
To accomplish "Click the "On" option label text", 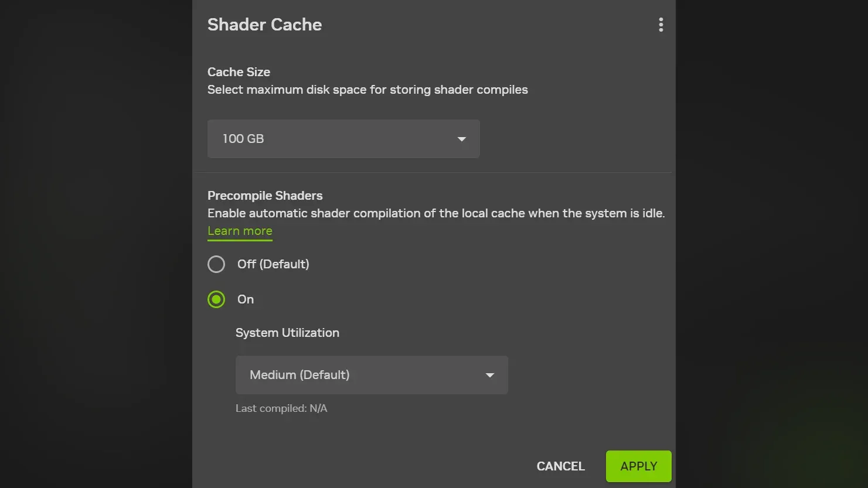I will [246, 299].
